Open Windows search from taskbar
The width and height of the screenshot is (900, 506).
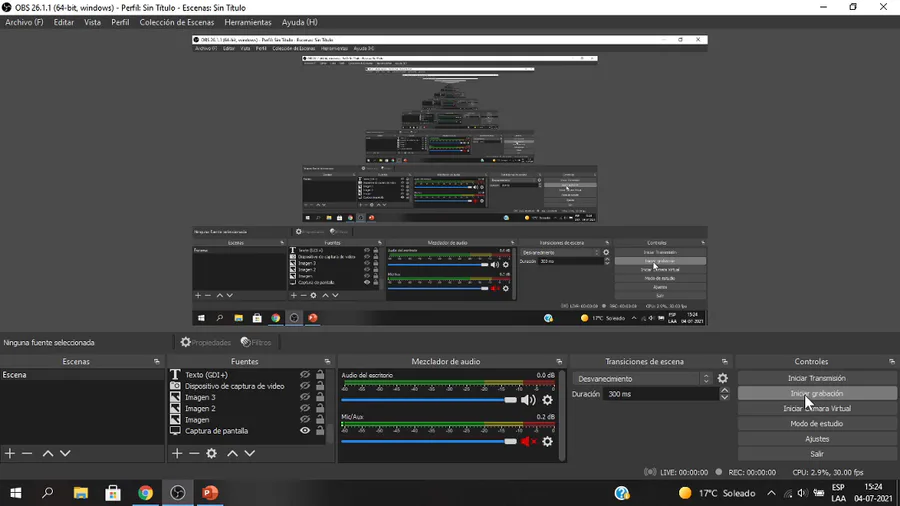48,493
